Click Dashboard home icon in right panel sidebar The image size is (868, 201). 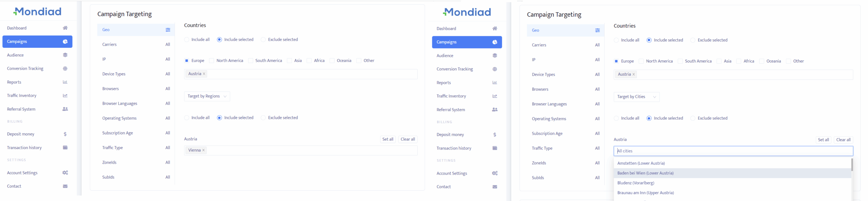495,28
